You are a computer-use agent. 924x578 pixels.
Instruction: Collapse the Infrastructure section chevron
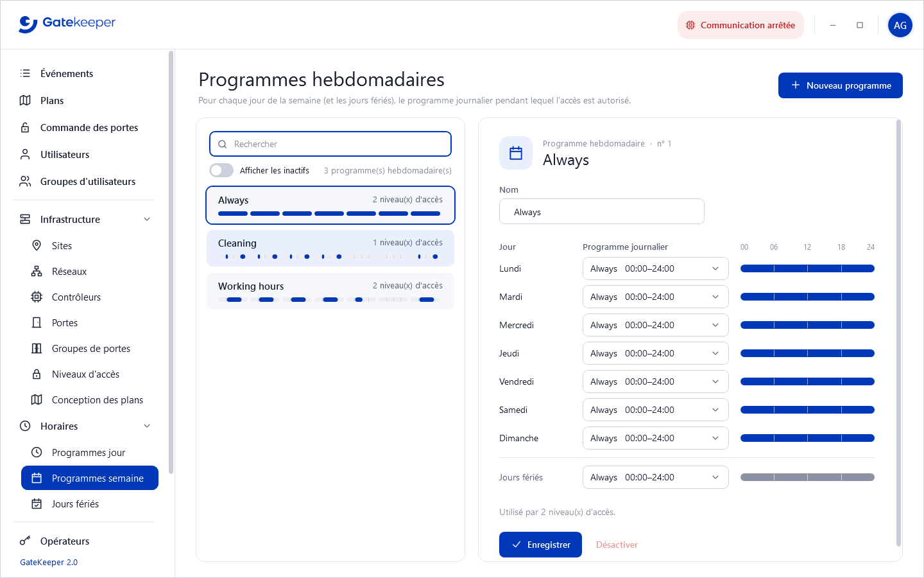[147, 219]
